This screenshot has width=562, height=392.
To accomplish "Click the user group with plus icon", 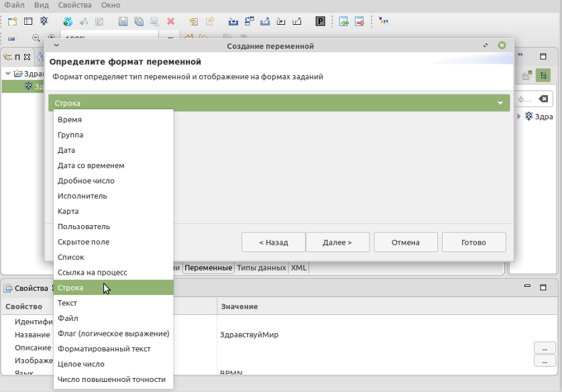I will (x=67, y=21).
